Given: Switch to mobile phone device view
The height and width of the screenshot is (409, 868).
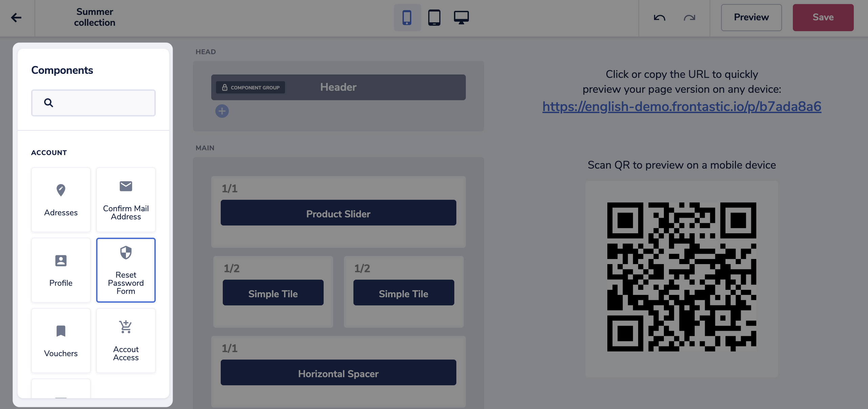Looking at the screenshot, I should pos(407,18).
